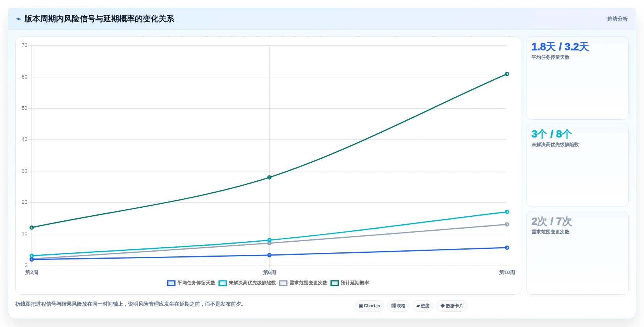Click the 3个 / 8个 card value
Viewport: 644px width, 327px height.
click(x=551, y=134)
